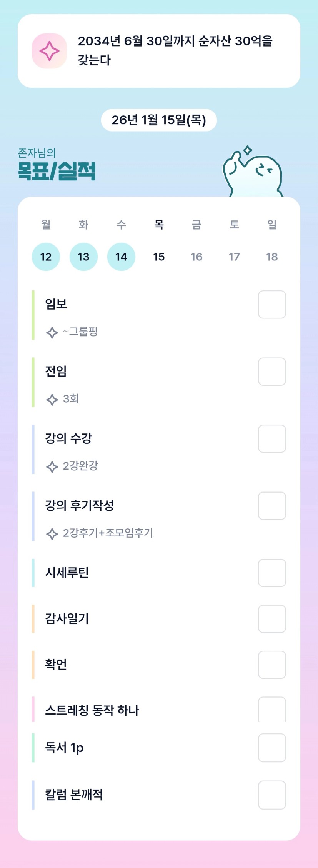
Task: Check off 독서 1p task
Action: 271,748
